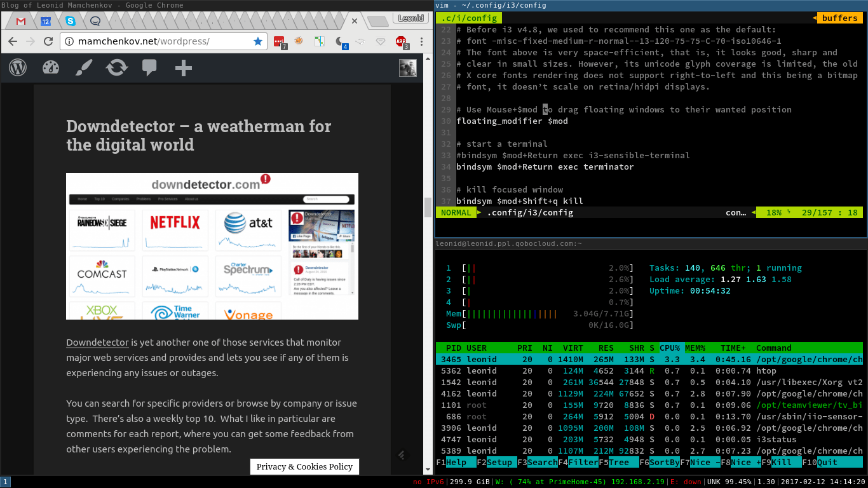Viewport: 868px width, 488px height.
Task: Open WordPress comments icon
Action: [150, 67]
